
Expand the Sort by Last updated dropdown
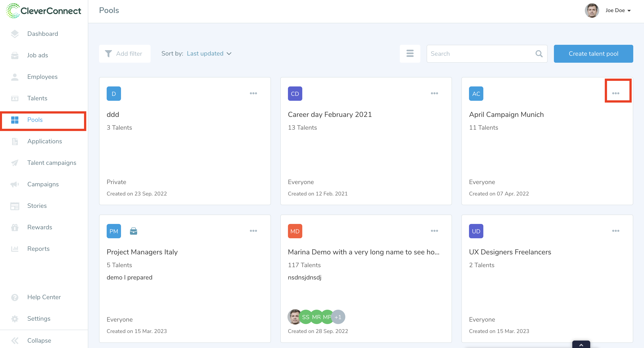pos(209,54)
